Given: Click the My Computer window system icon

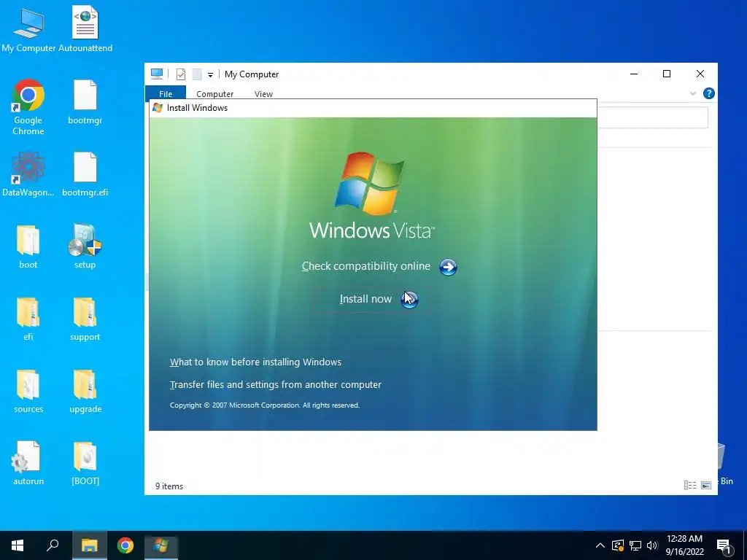Looking at the screenshot, I should click(157, 74).
